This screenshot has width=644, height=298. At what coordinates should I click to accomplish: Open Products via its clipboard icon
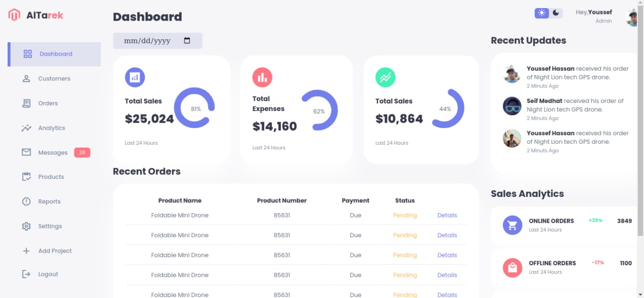click(26, 177)
